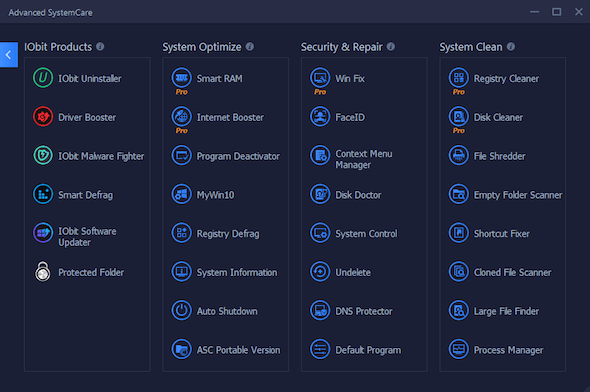Select the Process Manager icon
The image size is (590, 392).
[458, 349]
